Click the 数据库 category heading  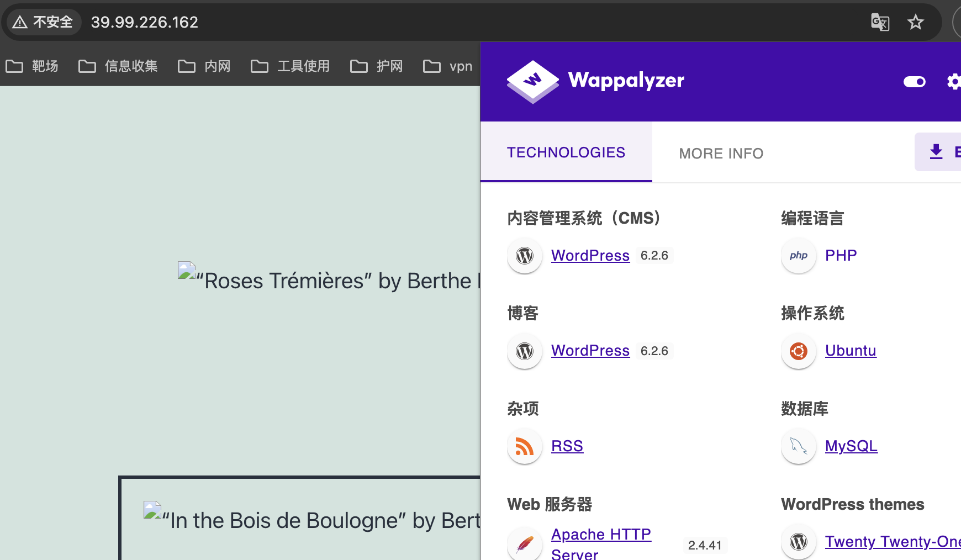click(805, 409)
